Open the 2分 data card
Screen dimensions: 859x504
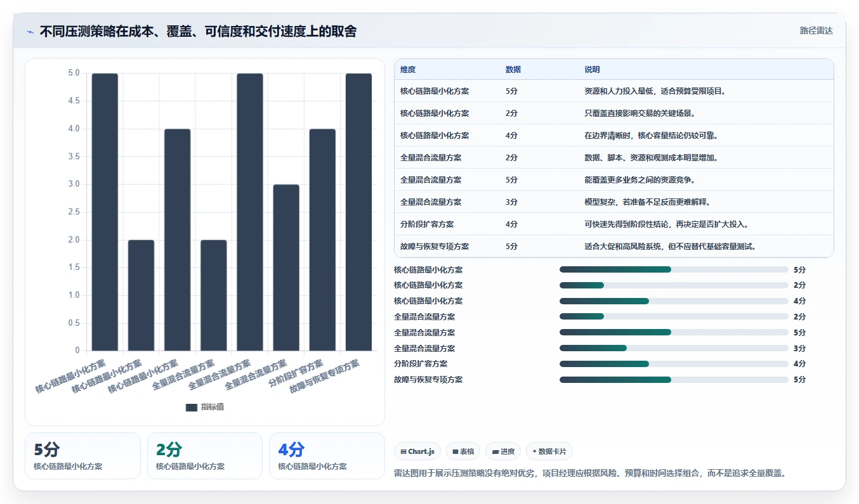coord(205,456)
